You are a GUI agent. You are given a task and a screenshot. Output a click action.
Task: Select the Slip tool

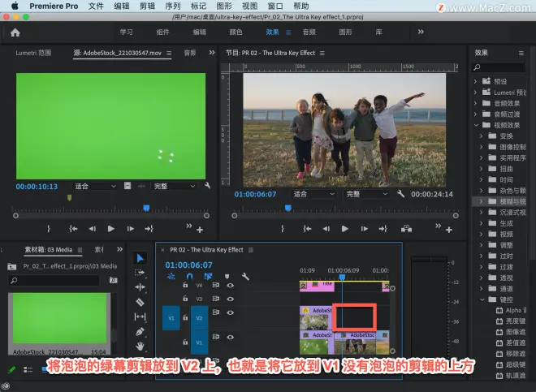coord(140,317)
